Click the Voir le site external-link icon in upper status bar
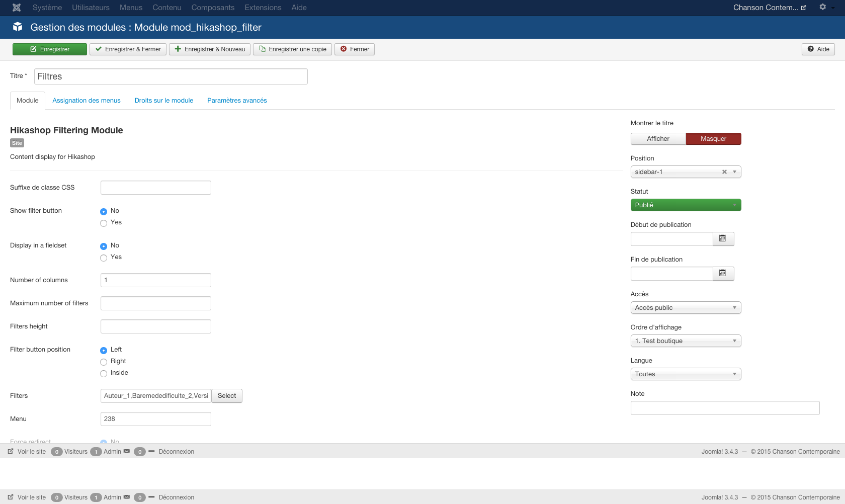Viewport: 845px width, 504px height. [x=11, y=451]
